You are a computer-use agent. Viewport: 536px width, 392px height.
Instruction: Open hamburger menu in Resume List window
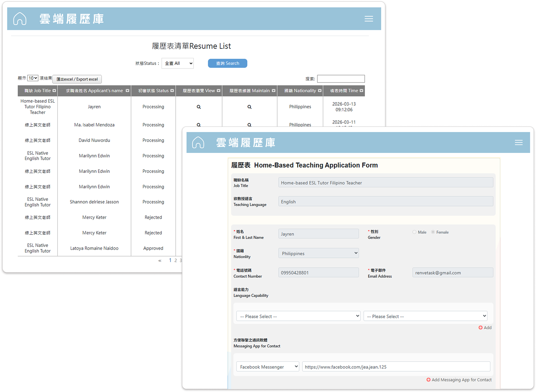click(x=369, y=19)
